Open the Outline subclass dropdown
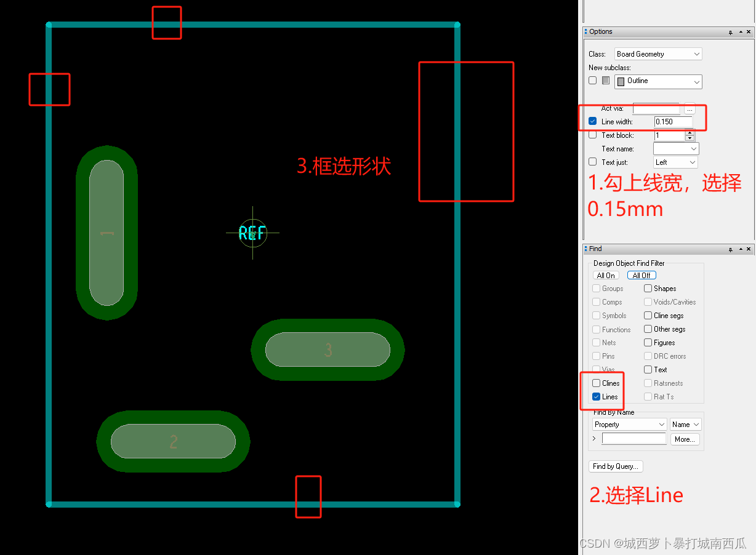The width and height of the screenshot is (756, 555). (658, 81)
